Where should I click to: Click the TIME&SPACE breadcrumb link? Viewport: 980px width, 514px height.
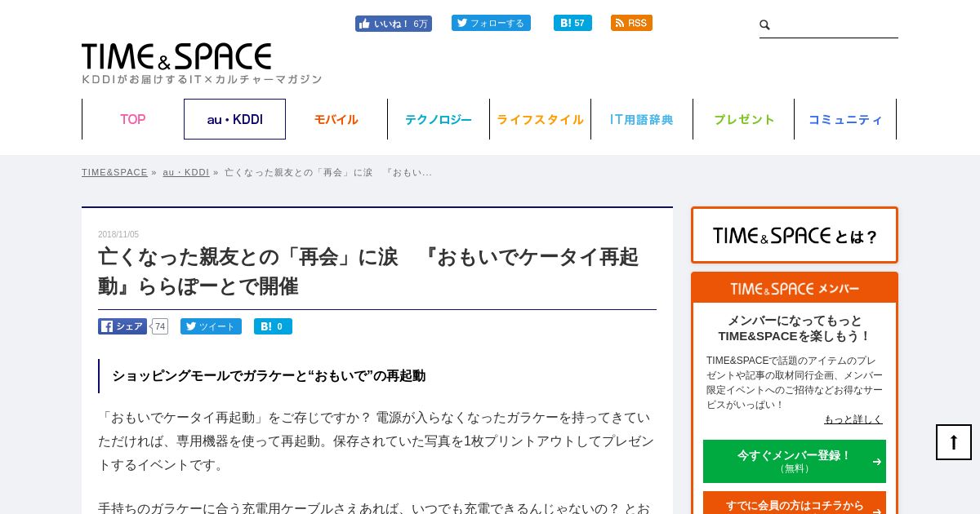tap(114, 172)
